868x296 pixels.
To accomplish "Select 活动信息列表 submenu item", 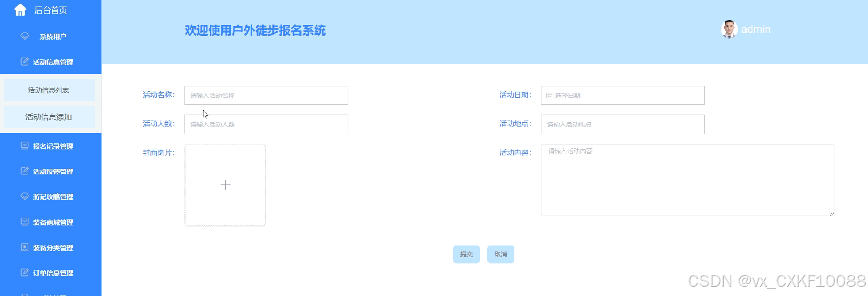I will click(x=49, y=90).
